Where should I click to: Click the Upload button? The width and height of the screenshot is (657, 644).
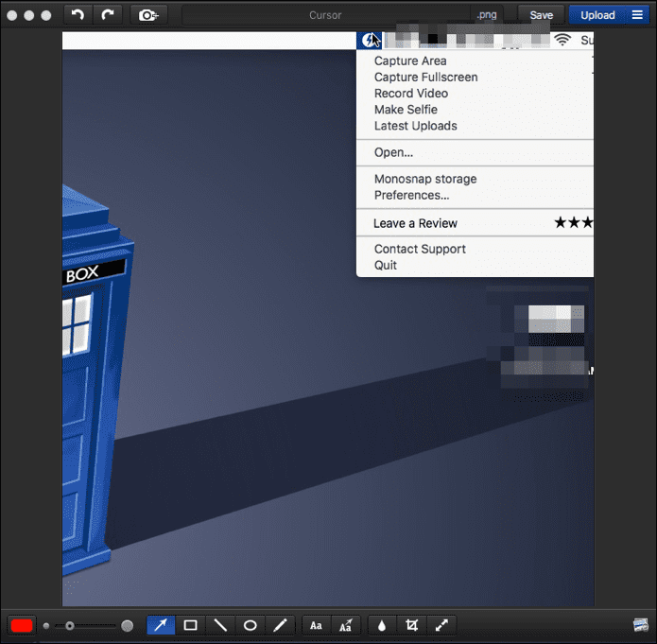[x=597, y=15]
